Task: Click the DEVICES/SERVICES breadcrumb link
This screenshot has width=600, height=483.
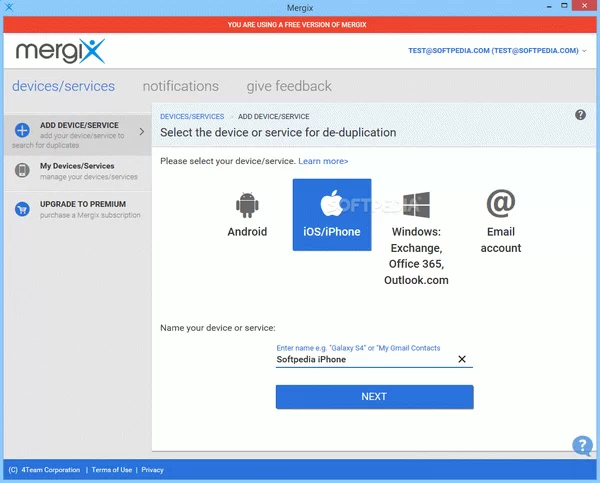Action: point(193,117)
